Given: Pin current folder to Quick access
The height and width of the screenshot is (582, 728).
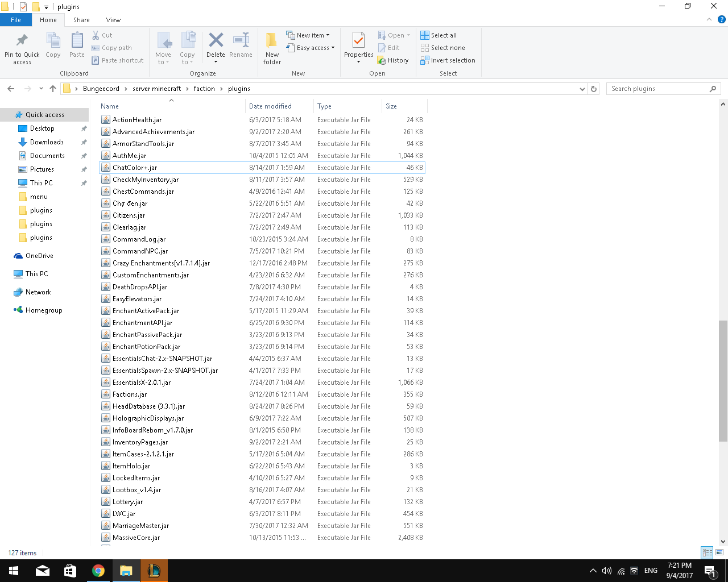Looking at the screenshot, I should [x=22, y=48].
